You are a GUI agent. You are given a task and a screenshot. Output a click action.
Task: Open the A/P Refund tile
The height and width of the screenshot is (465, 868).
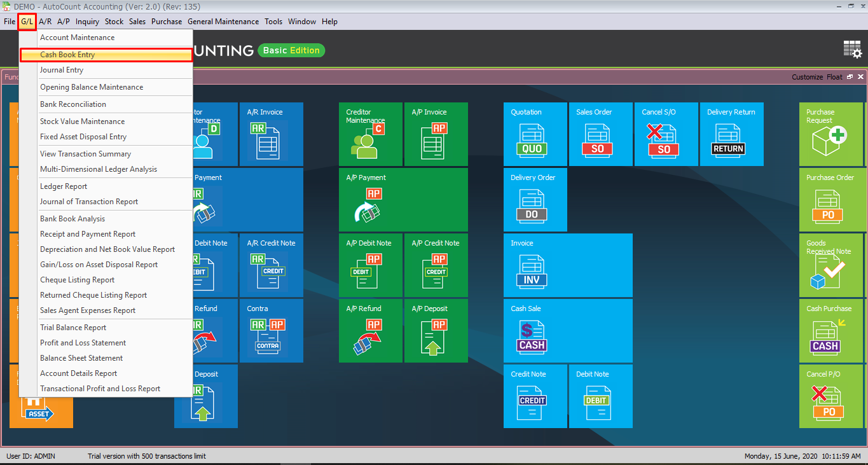click(371, 331)
